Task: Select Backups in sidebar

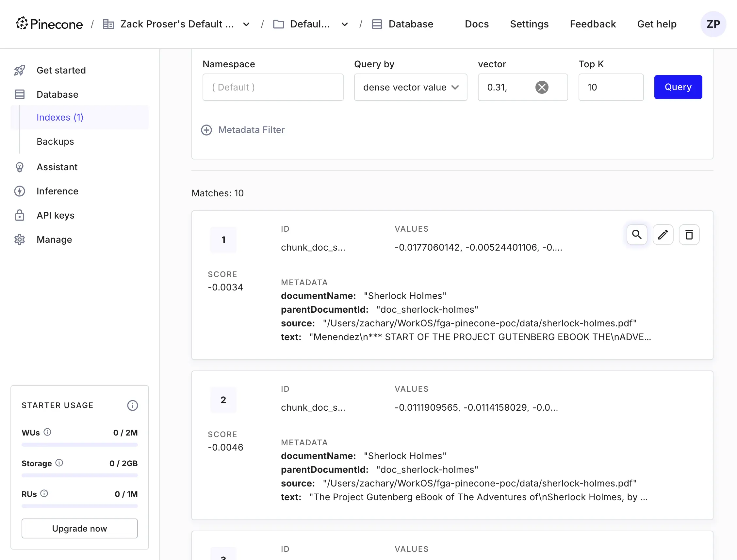Action: (80, 142)
